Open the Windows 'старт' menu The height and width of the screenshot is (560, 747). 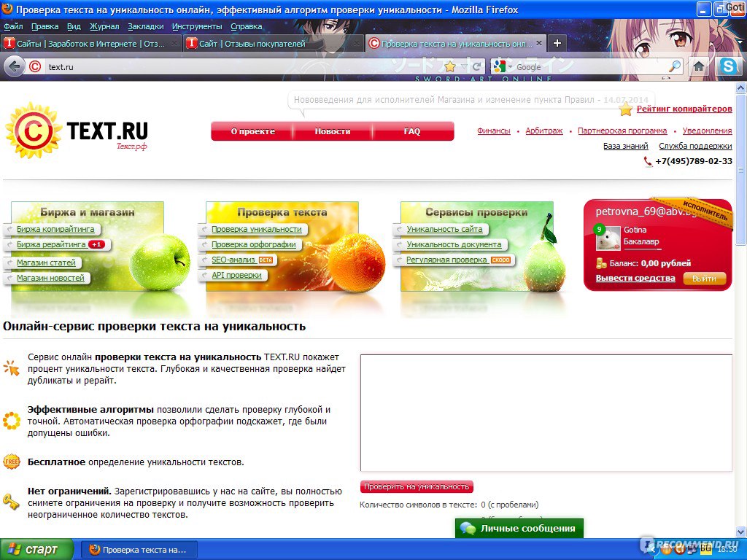(36, 550)
